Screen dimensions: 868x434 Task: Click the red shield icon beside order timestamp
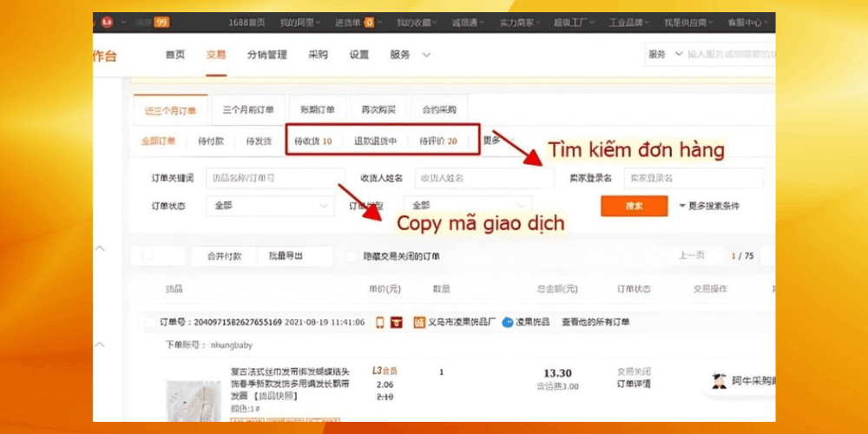pyautogui.click(x=396, y=322)
